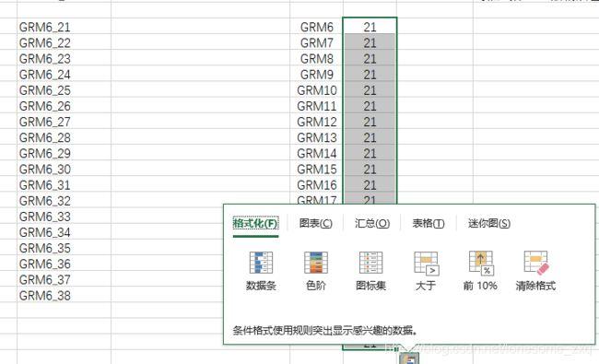Viewport: 599px width, 364px height.
Task: Click the GRM13 cell
Action: click(316, 137)
